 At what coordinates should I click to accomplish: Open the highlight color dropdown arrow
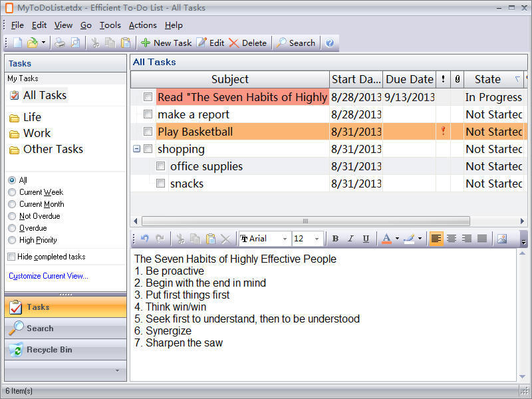(x=420, y=239)
